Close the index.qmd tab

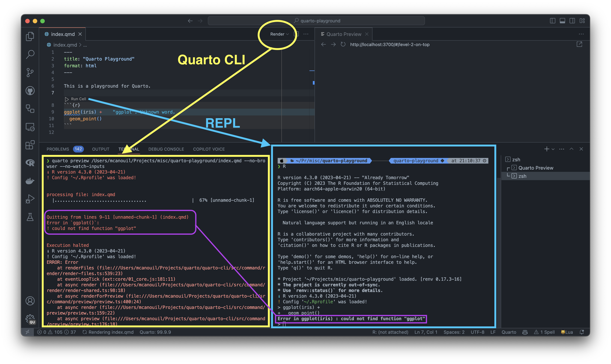(x=80, y=34)
